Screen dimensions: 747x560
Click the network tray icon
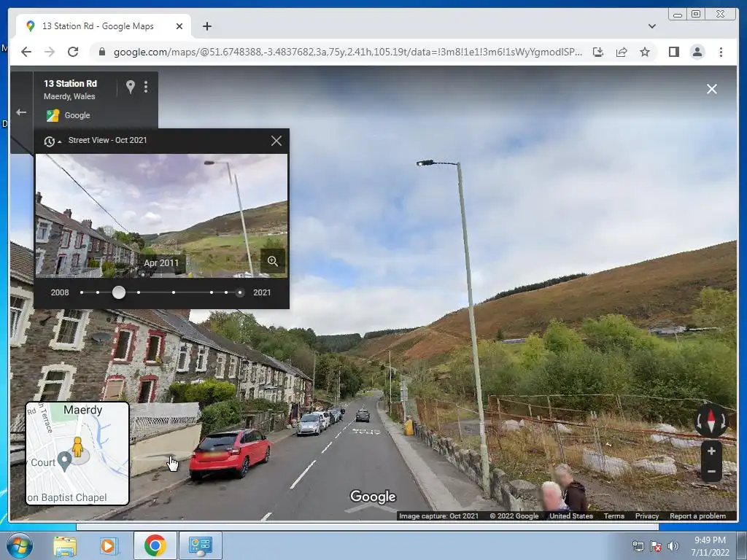(x=638, y=546)
